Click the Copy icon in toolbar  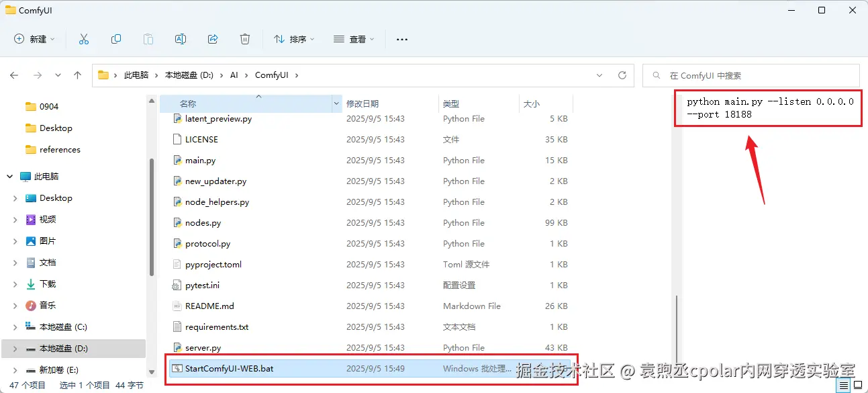point(116,40)
